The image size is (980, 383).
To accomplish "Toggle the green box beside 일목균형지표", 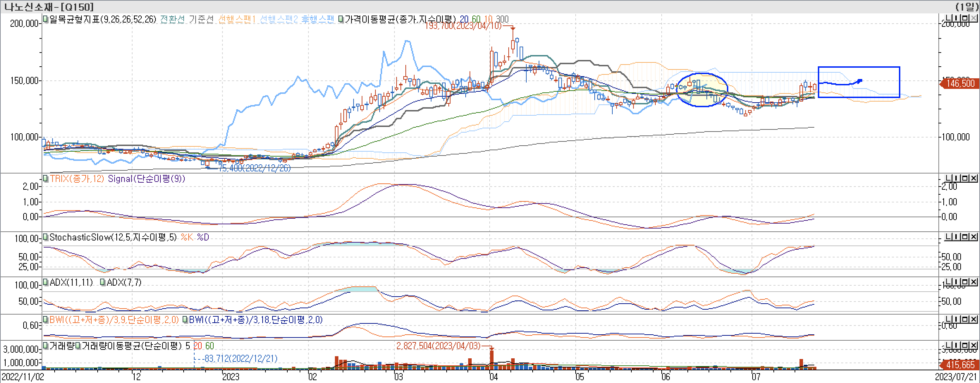I will pyautogui.click(x=46, y=19).
